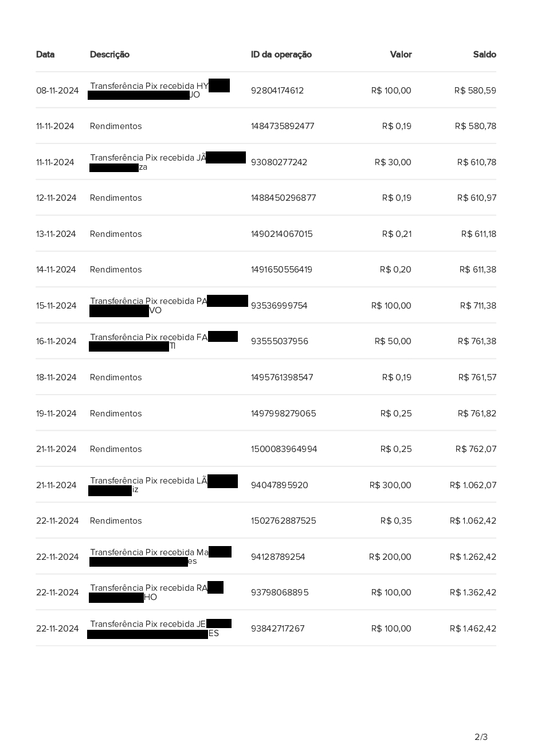Click the balance R$ 610,97
This screenshot has width=533, height=756.
coord(476,198)
